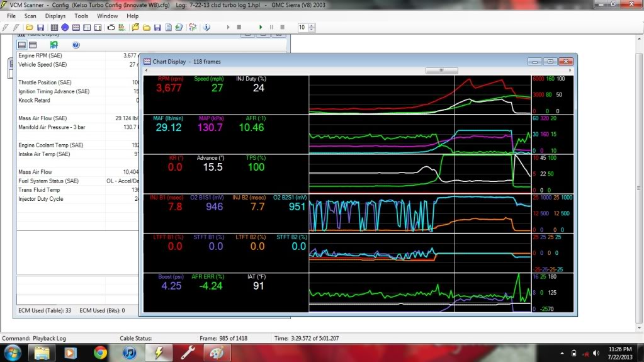Open iTunes from the taskbar
This screenshot has width=644, height=362.
tap(130, 353)
